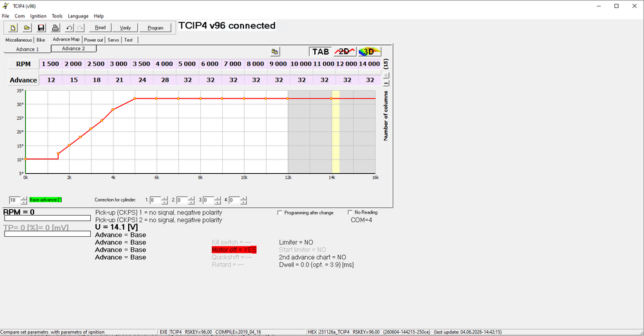Switch to the Miscellaneous tab

(19, 40)
